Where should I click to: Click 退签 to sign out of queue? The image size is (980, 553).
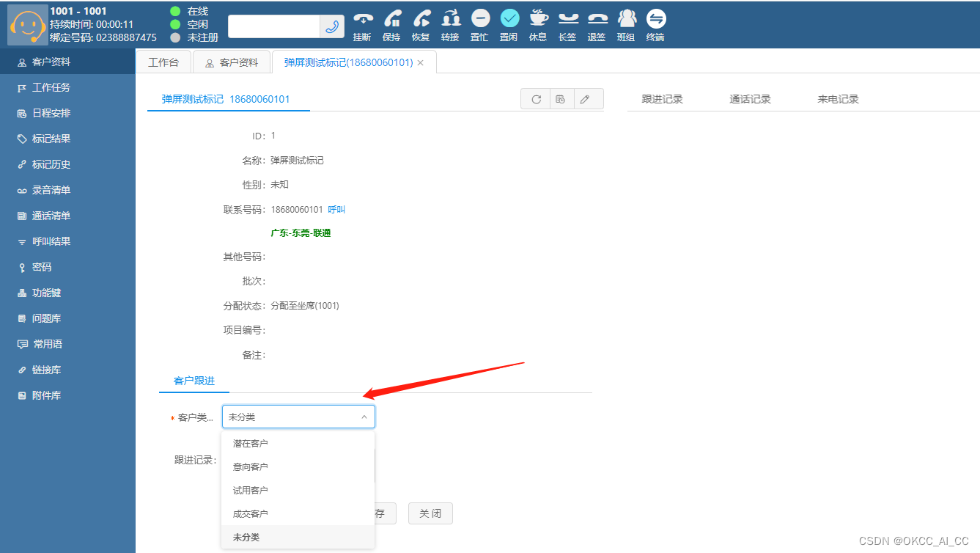[597, 20]
